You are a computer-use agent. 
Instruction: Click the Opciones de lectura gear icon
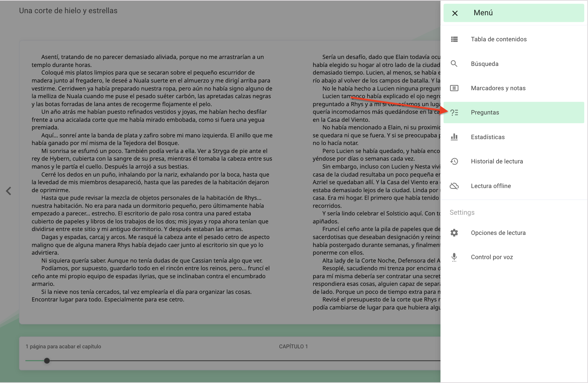454,233
